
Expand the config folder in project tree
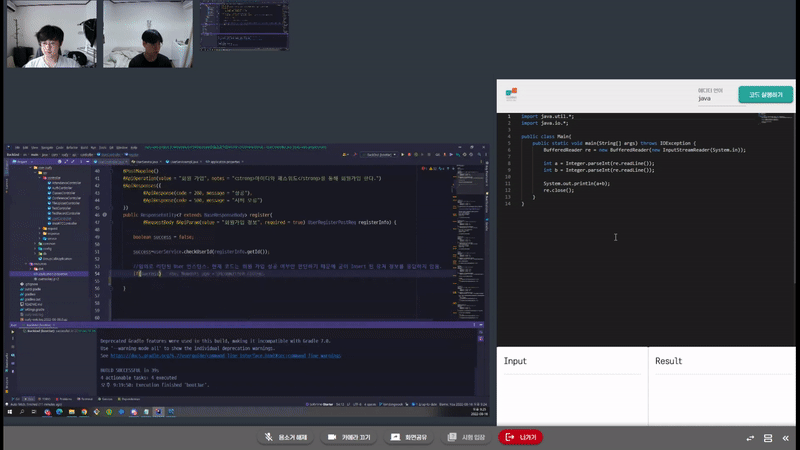(35, 248)
